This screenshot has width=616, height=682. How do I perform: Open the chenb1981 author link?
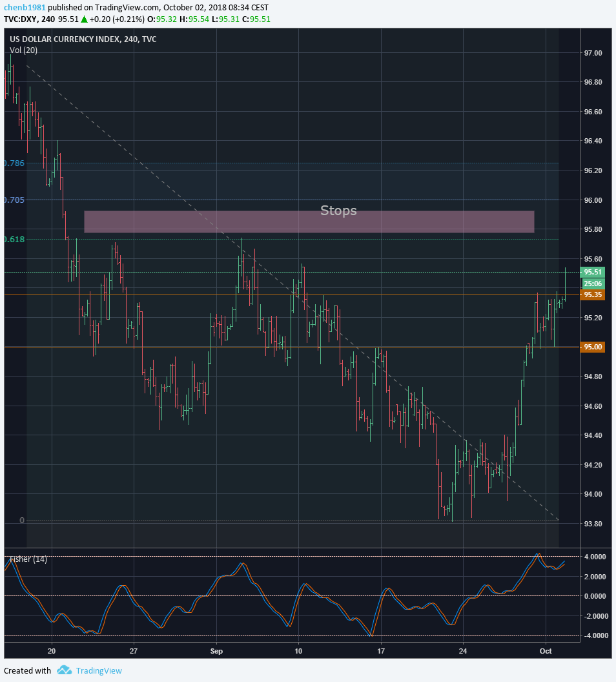25,7
